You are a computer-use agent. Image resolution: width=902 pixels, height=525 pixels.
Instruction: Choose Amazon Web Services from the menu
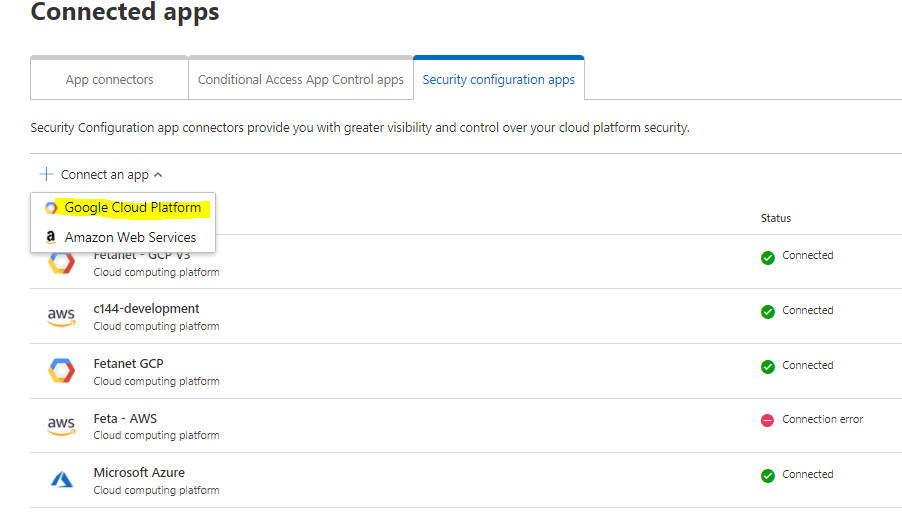pyautogui.click(x=130, y=238)
